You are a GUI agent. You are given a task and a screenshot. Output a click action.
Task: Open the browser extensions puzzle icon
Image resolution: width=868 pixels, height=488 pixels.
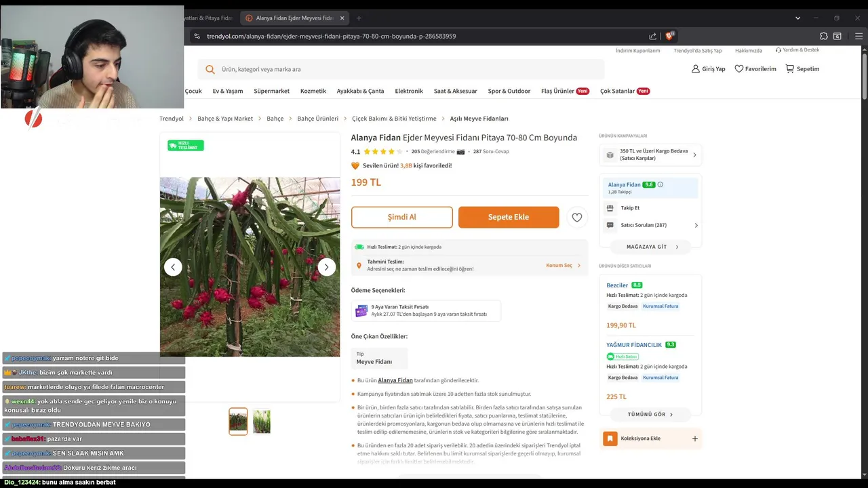coord(824,36)
